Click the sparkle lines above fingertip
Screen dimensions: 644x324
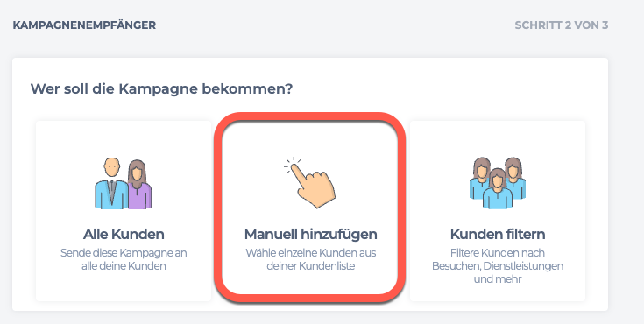tap(292, 163)
